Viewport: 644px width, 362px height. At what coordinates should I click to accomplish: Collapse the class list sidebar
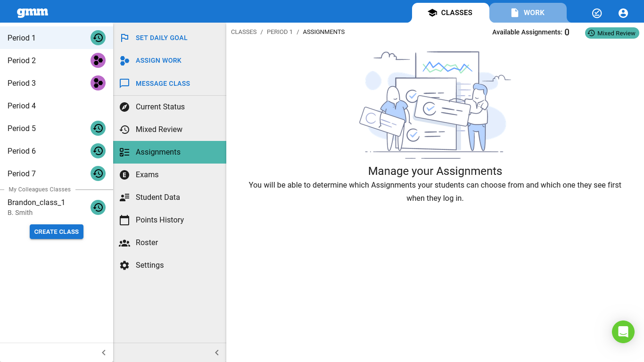[104, 353]
